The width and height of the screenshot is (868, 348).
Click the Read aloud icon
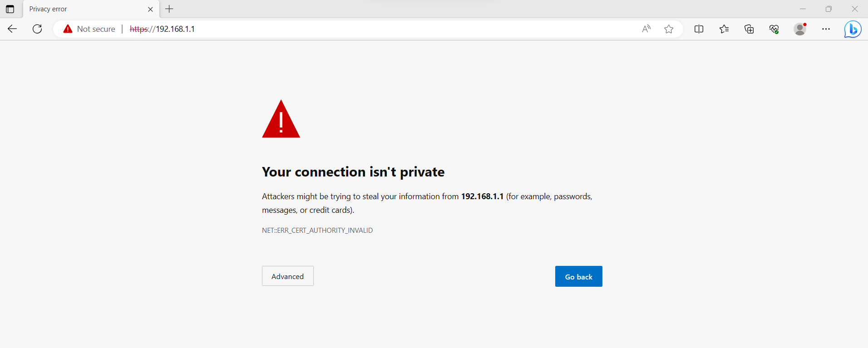(x=646, y=29)
